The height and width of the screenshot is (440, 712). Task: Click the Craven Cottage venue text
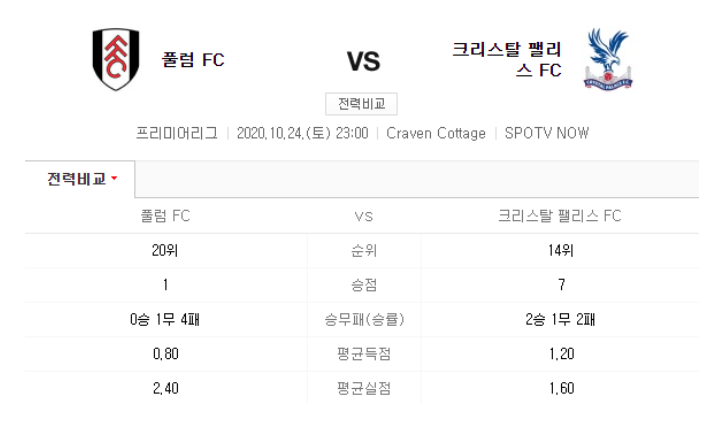click(436, 133)
